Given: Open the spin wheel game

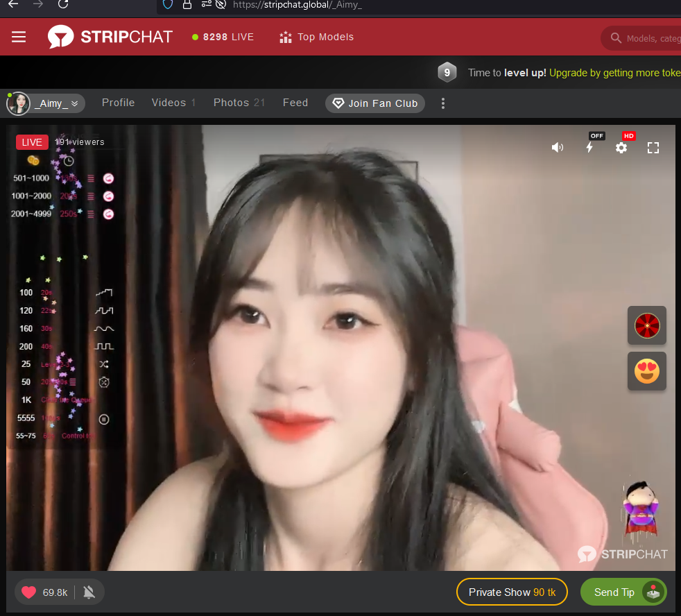Looking at the screenshot, I should tap(646, 325).
